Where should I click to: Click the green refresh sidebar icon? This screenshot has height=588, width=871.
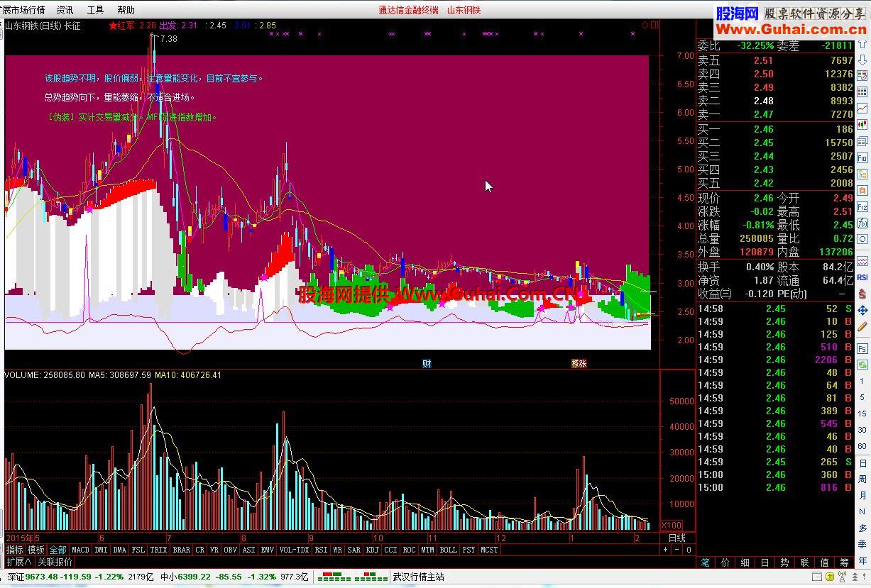(862, 365)
